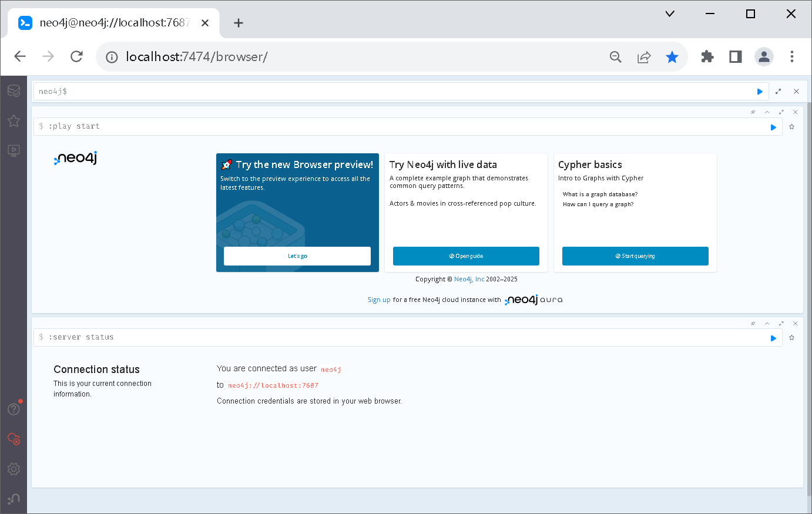Open Chrome three-dot menu

[x=792, y=56]
